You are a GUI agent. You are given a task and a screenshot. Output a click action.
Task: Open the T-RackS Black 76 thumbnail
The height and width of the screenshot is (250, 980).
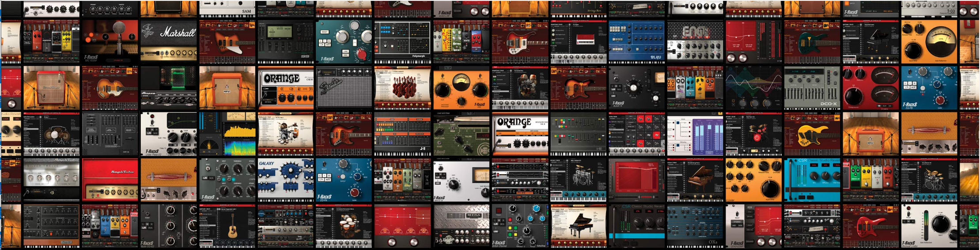point(636,88)
